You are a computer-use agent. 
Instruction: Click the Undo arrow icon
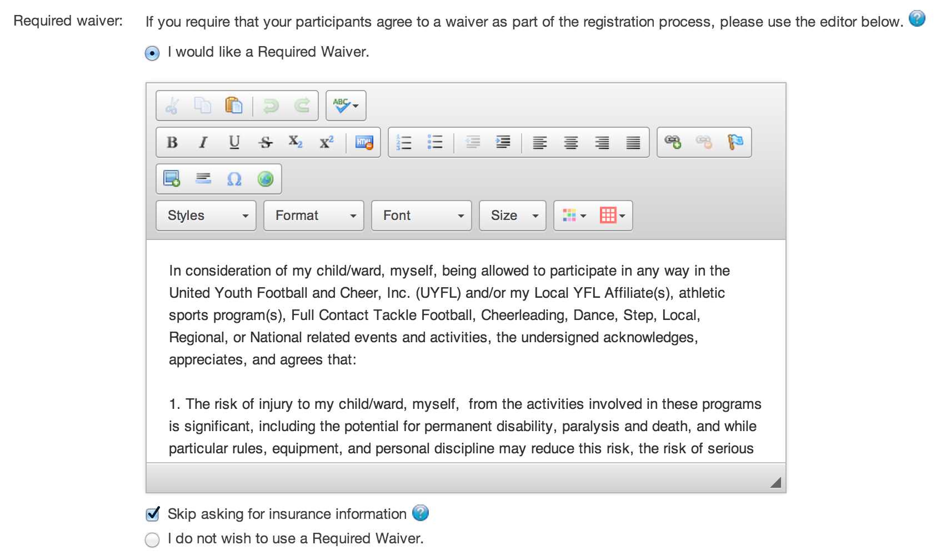(x=271, y=106)
